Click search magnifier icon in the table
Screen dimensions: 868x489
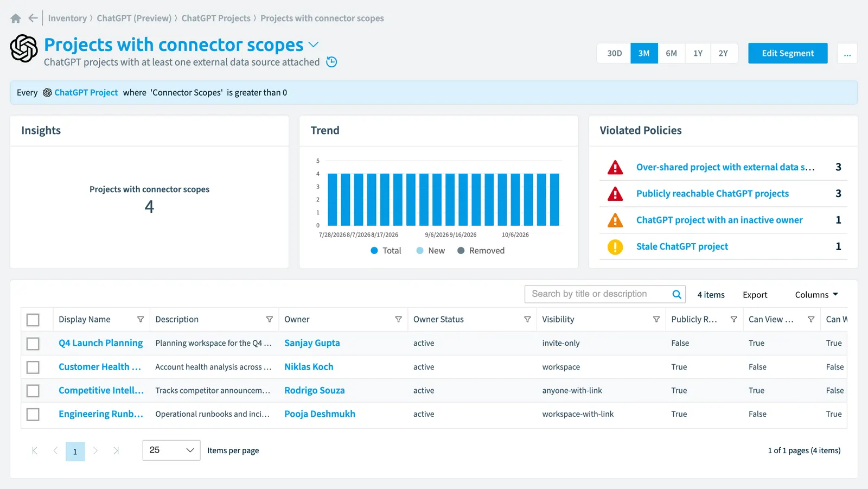[x=676, y=294]
